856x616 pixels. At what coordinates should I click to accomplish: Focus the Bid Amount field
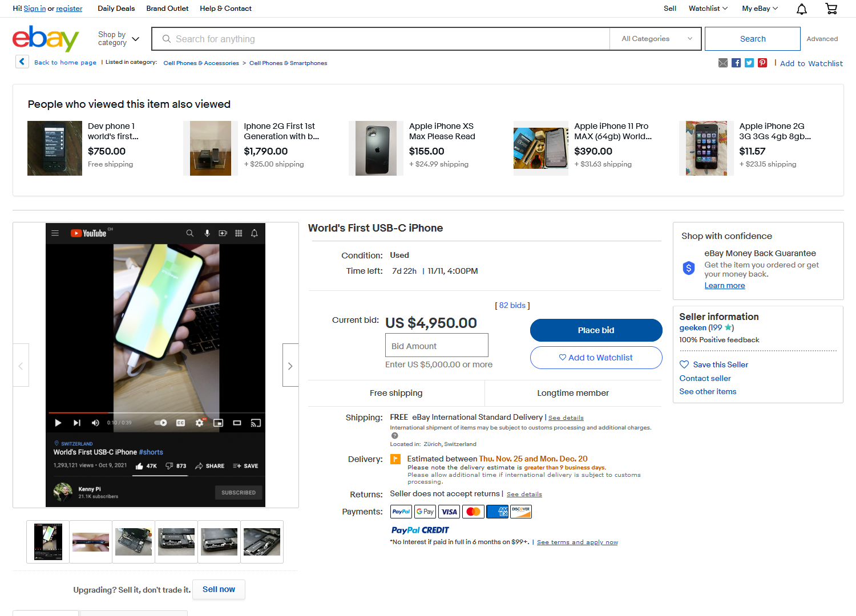(437, 346)
